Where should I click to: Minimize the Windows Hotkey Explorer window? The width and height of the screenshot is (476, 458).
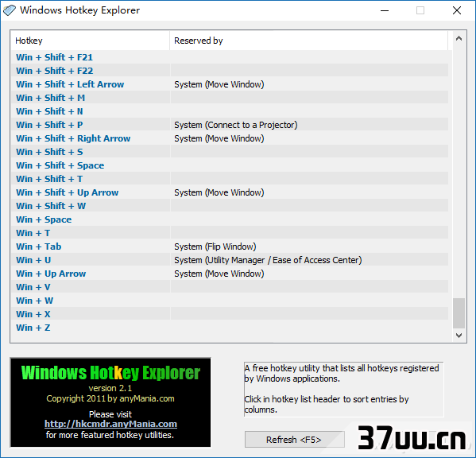[x=385, y=10]
